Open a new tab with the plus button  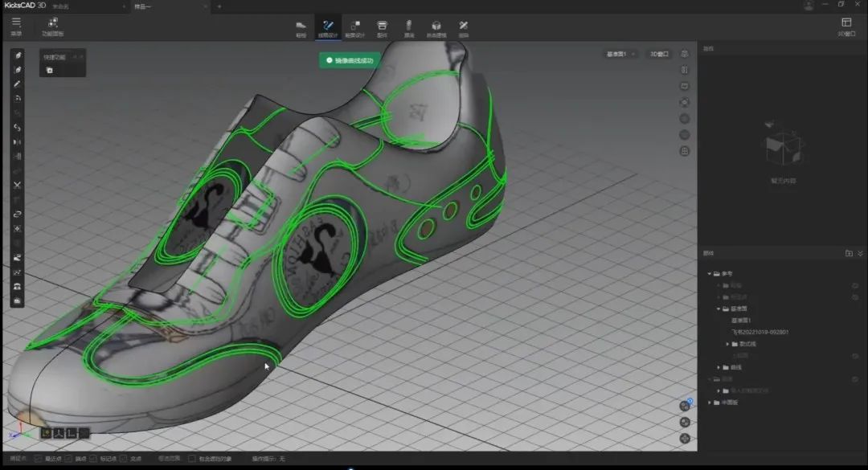point(219,6)
